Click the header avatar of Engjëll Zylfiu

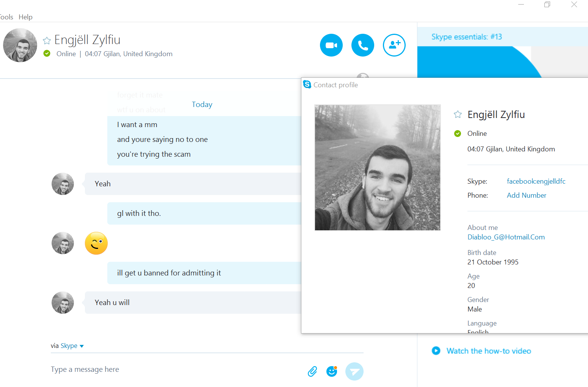pyautogui.click(x=20, y=45)
